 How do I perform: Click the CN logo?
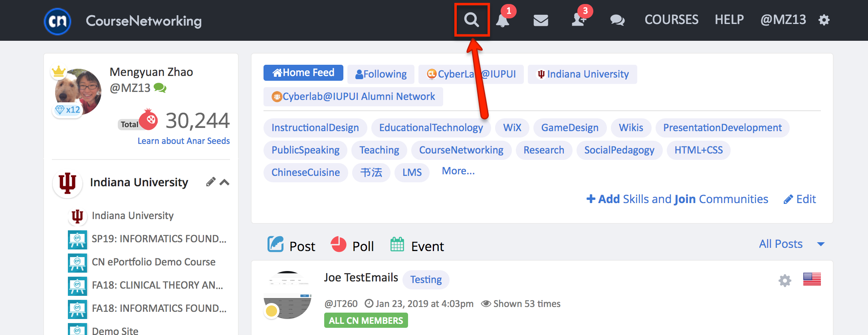pos(57,21)
